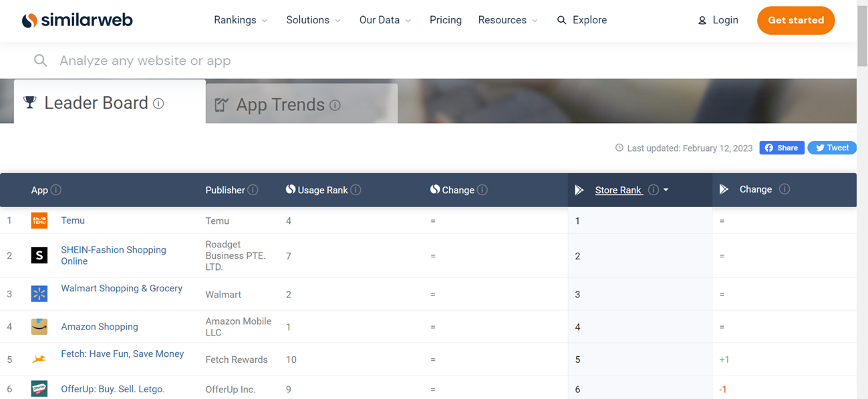
Task: Click the Temu app icon
Action: click(39, 220)
